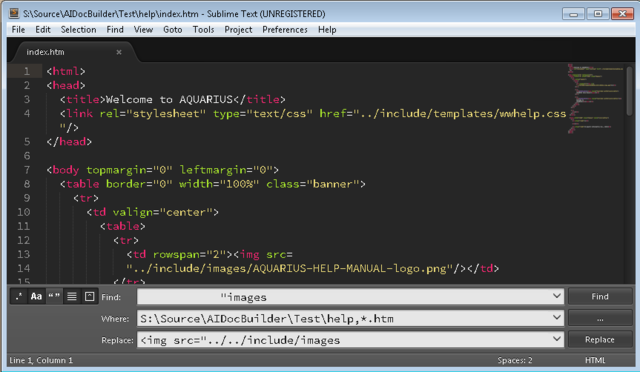
Task: Expand Where field history dropdown
Action: [x=556, y=318]
